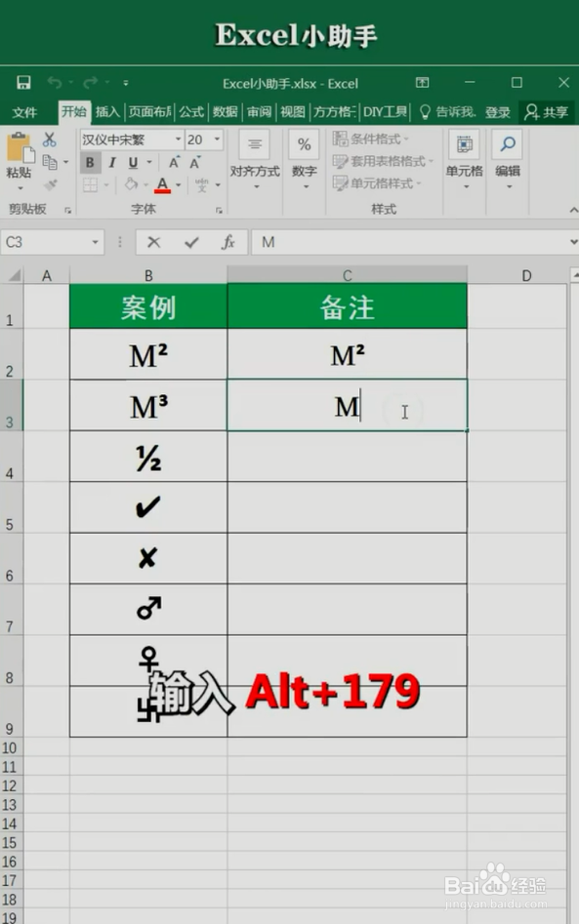This screenshot has height=924, width=579.
Task: Click the Format Painter brush icon
Action: [x=50, y=184]
